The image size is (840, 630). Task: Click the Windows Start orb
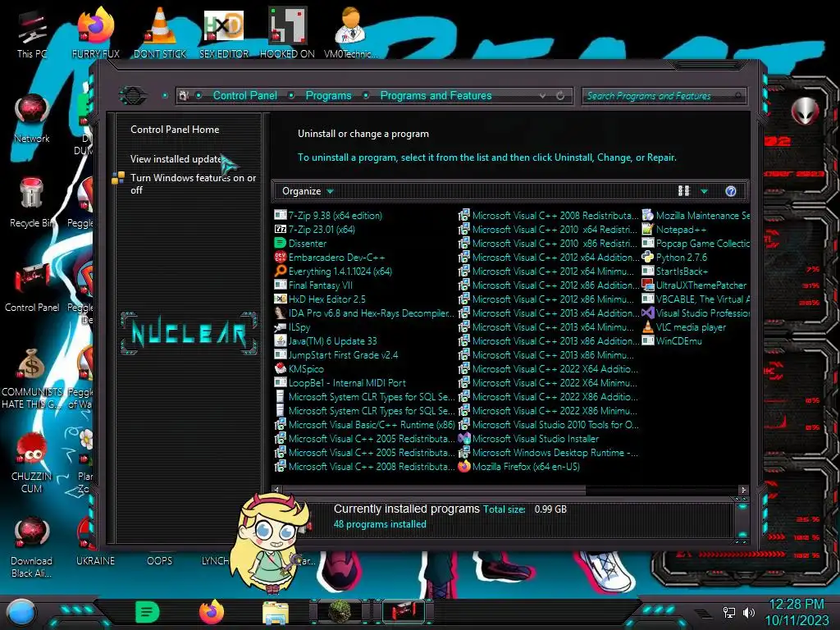pyautogui.click(x=21, y=612)
